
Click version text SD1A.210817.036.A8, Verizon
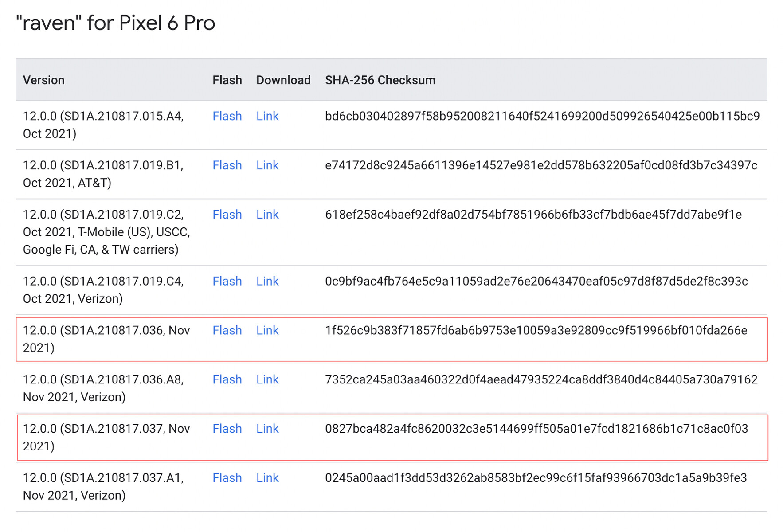[103, 389]
